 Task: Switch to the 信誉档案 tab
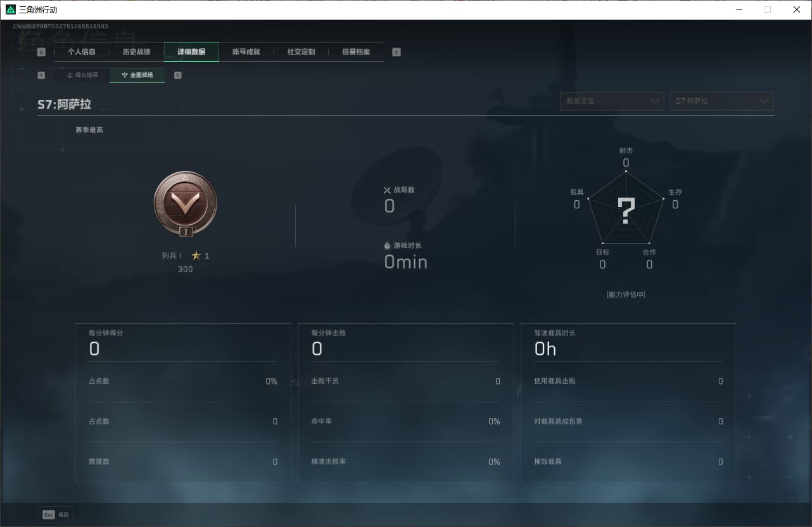[356, 52]
